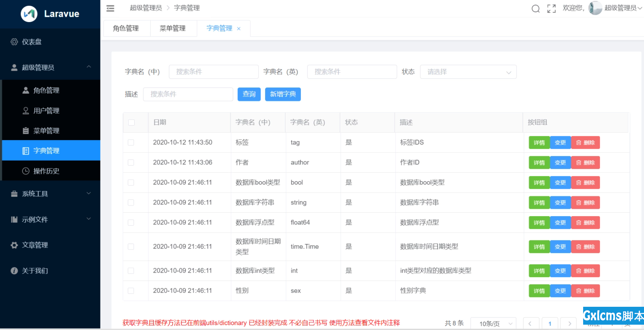This screenshot has width=644, height=330.
Task: Click the 新增字典 button
Action: click(283, 94)
